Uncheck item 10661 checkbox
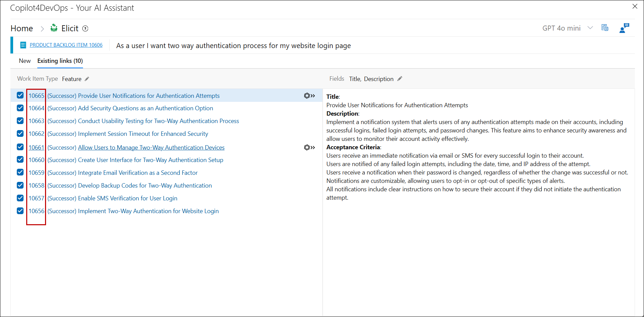The width and height of the screenshot is (644, 317). pyautogui.click(x=20, y=147)
